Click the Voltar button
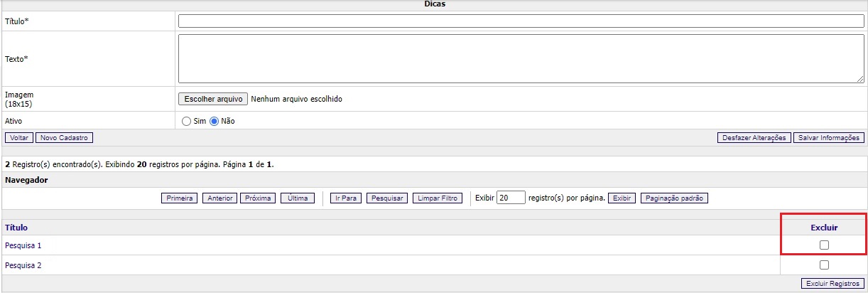 pyautogui.click(x=19, y=138)
